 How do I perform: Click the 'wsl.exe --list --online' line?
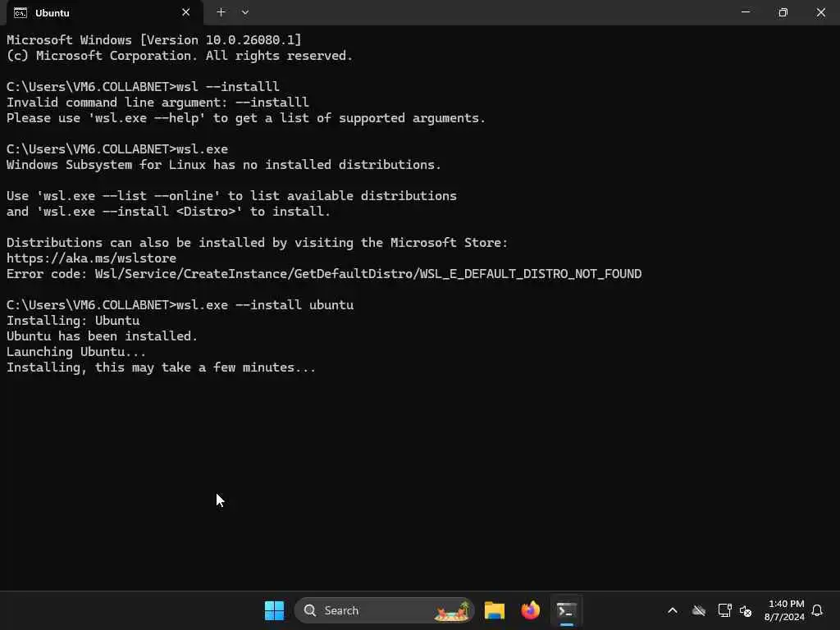pyautogui.click(x=231, y=195)
